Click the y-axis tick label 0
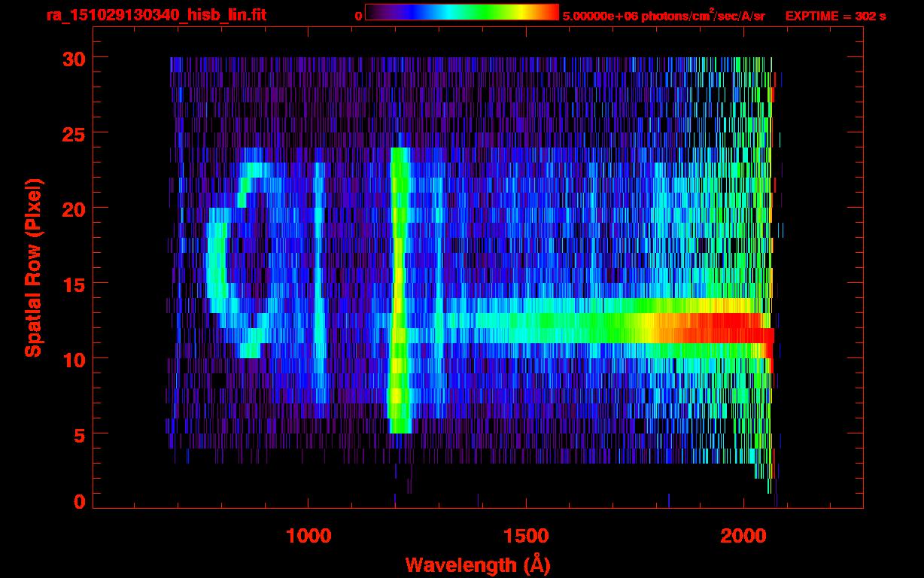 pos(79,501)
